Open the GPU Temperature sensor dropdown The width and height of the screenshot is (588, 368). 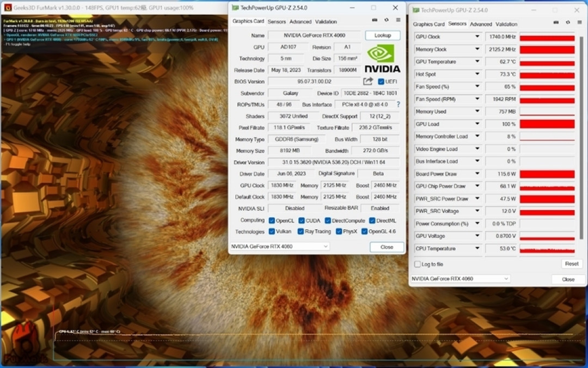pos(477,62)
